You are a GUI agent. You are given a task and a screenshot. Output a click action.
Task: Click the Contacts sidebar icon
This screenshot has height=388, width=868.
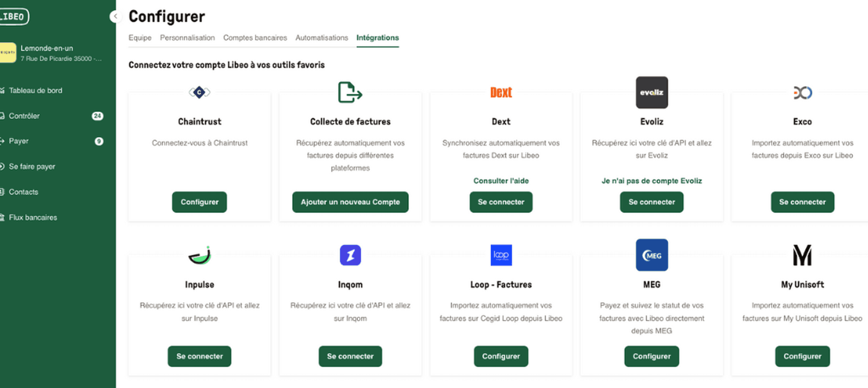2,192
